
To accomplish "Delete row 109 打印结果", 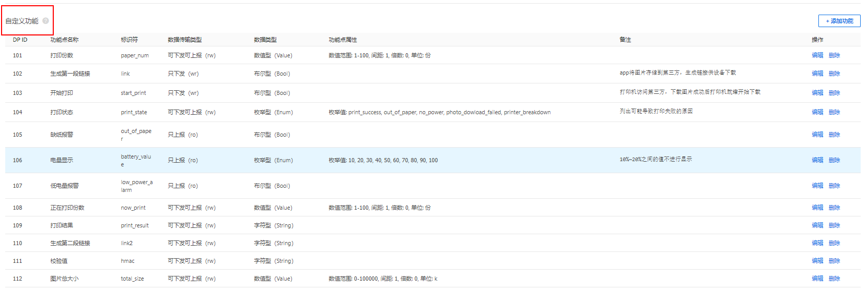I will (834, 225).
